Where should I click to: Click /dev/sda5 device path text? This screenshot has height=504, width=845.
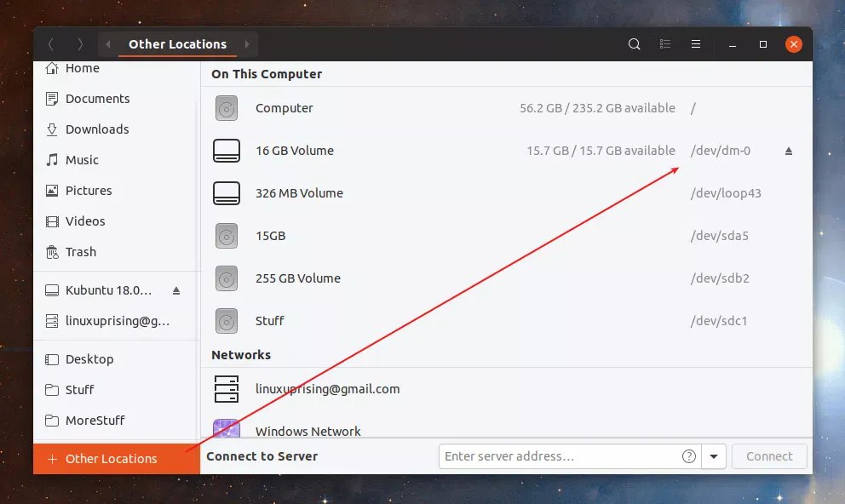pyautogui.click(x=720, y=236)
